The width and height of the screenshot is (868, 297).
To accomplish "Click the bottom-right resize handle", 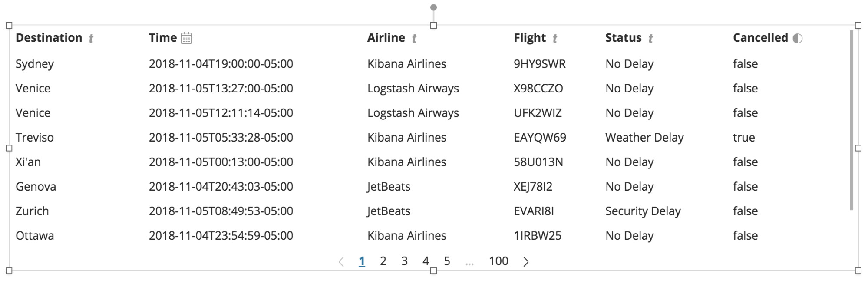I will pyautogui.click(x=858, y=271).
